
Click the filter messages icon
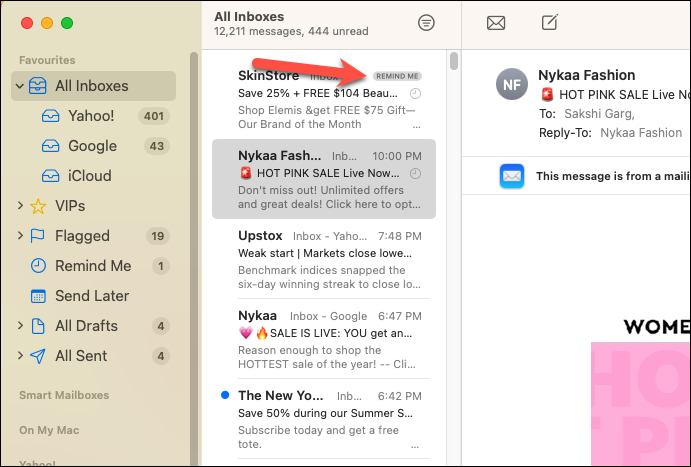click(426, 22)
